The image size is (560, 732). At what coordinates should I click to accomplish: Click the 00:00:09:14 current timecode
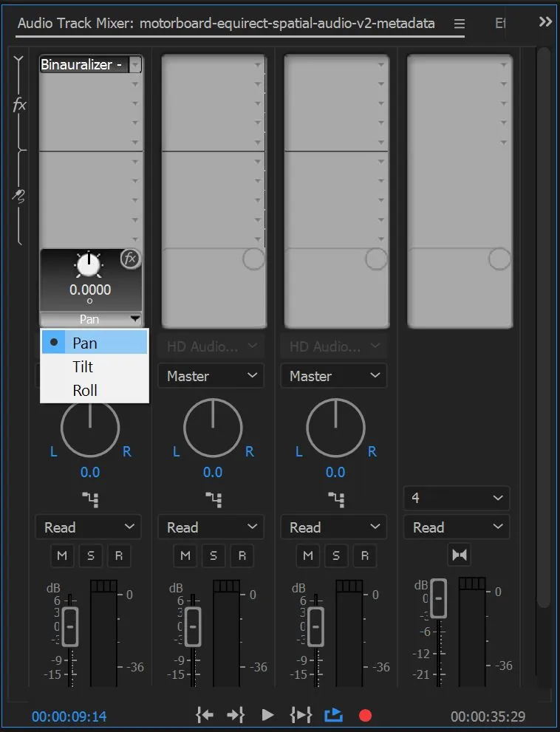pyautogui.click(x=69, y=716)
